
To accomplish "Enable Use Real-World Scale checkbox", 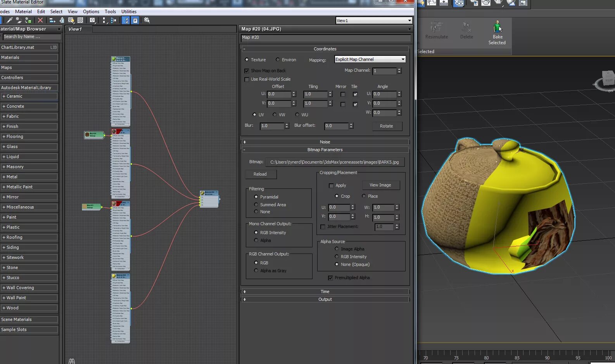I will [247, 79].
